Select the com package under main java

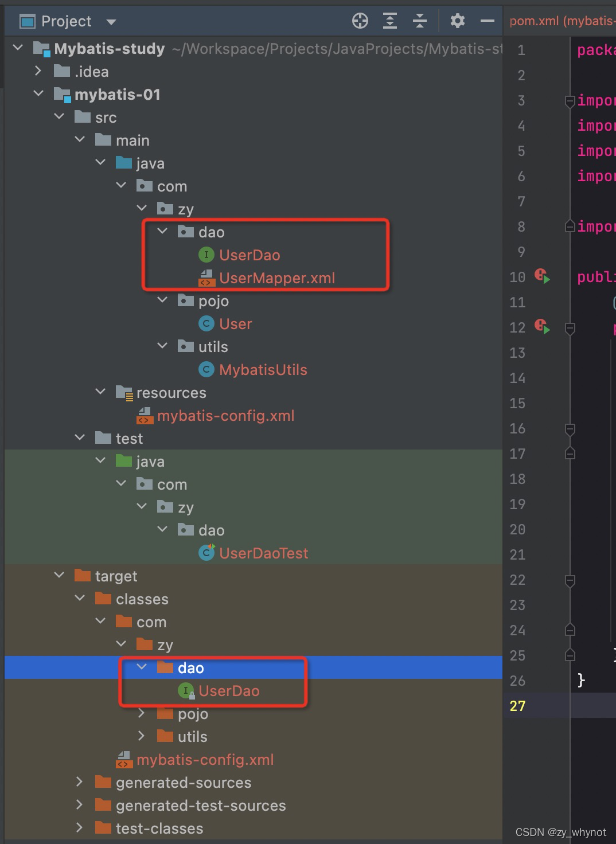172,186
